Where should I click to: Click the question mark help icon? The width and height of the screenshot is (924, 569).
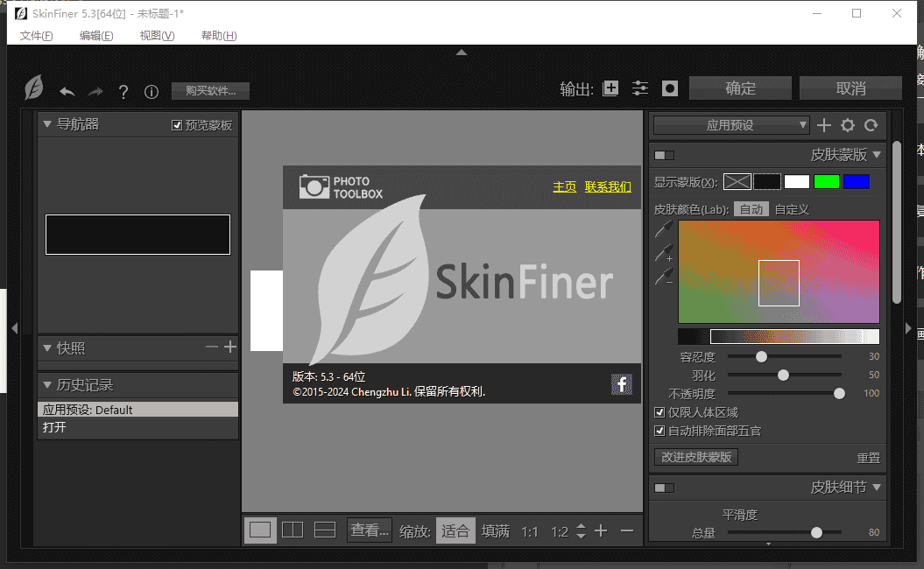click(123, 91)
